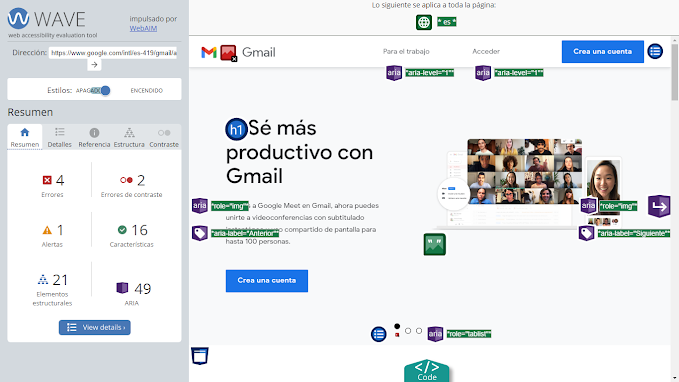Screen dimensions: 679x382
Task: Click the Gmail M logo
Action: pyautogui.click(x=209, y=52)
